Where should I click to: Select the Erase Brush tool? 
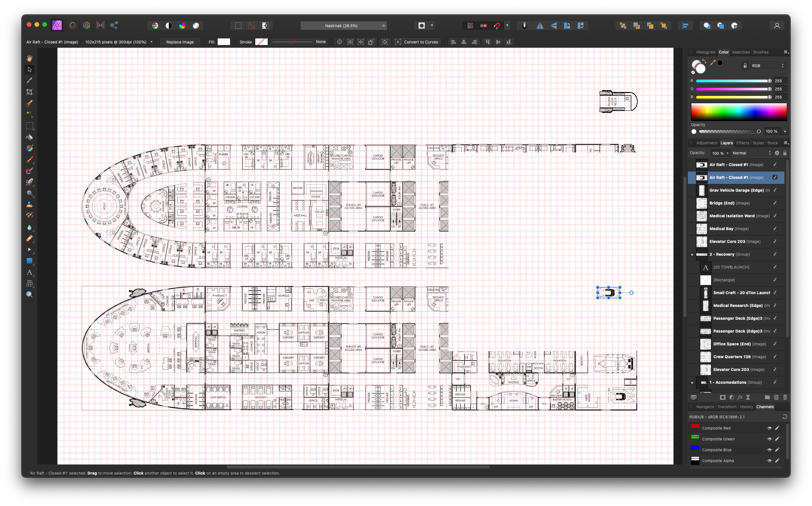click(x=29, y=182)
